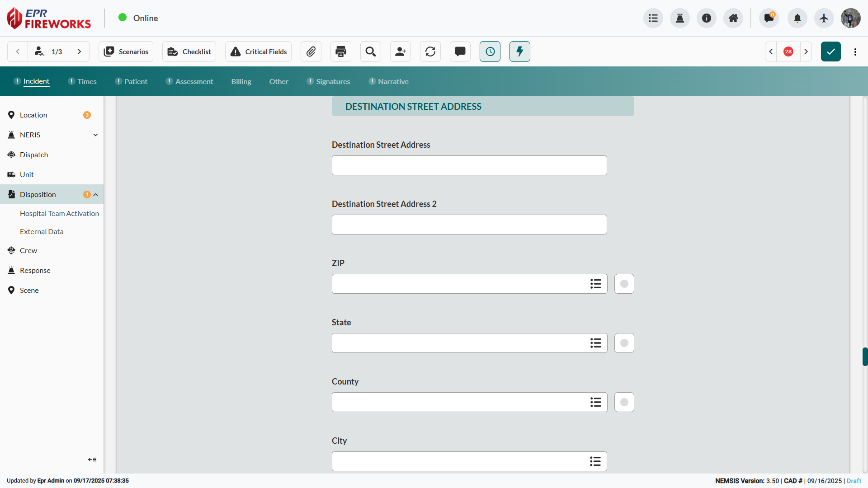Collapse sidebar with the arrow icon
The height and width of the screenshot is (488, 868).
[92, 460]
